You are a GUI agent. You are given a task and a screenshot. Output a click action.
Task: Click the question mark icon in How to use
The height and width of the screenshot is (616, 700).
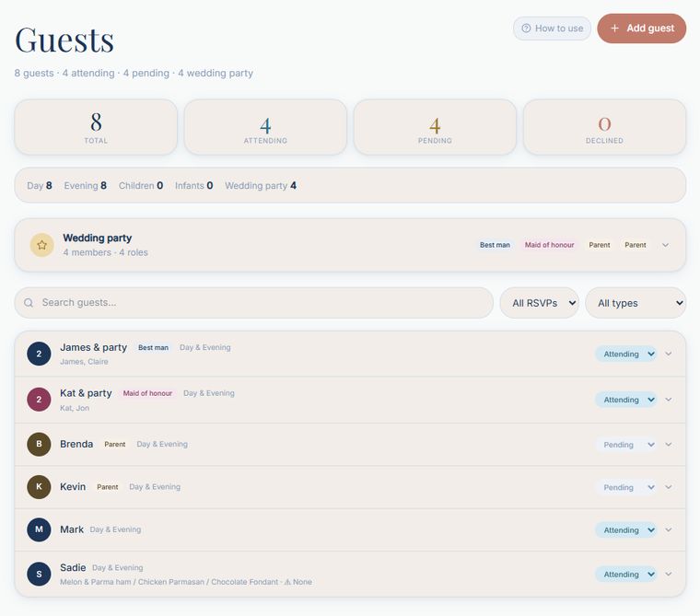[526, 29]
